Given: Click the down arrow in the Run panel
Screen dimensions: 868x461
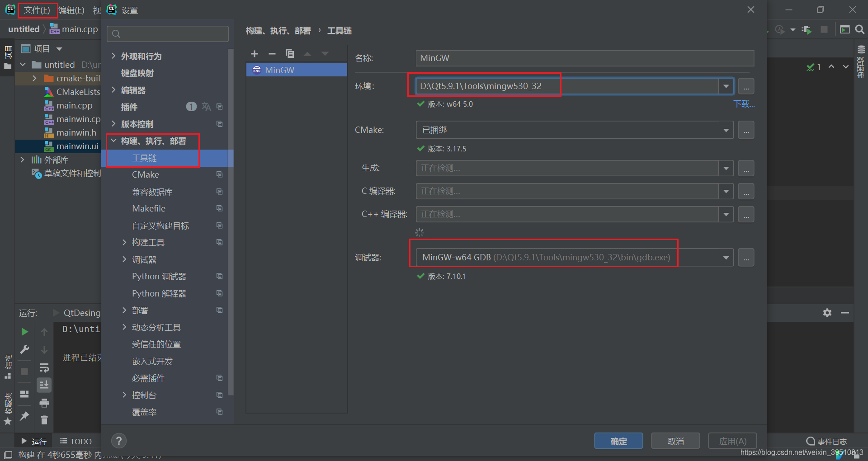Looking at the screenshot, I should [44, 350].
